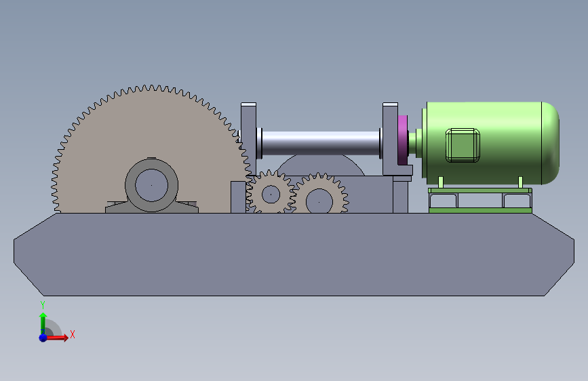
Task: Select the right upright shaft support bracket
Action: click(390, 139)
